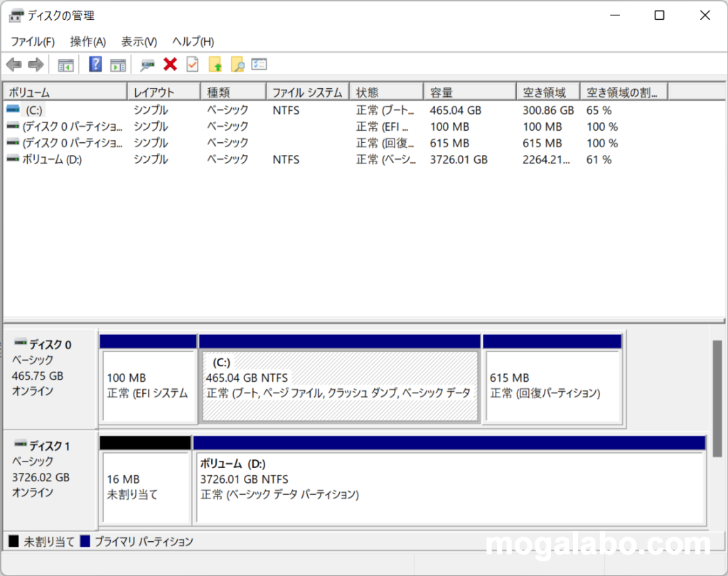Click the red X delete icon
728x576 pixels.
coord(170,65)
